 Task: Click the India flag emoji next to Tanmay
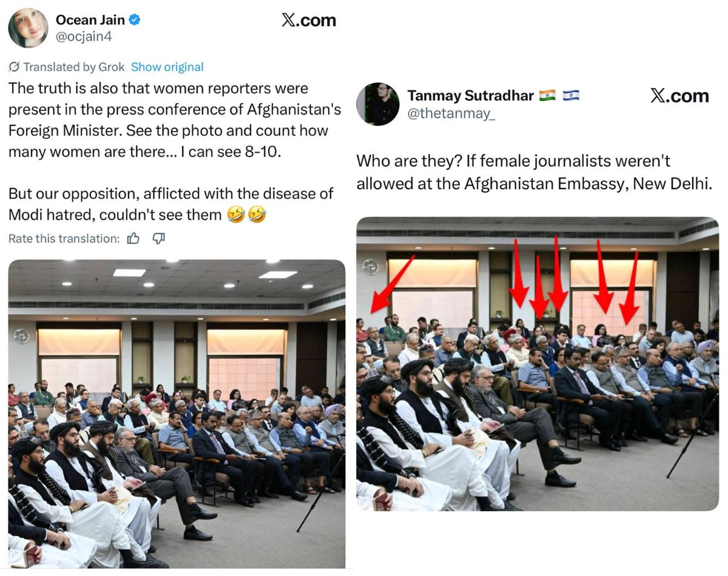coord(547,96)
